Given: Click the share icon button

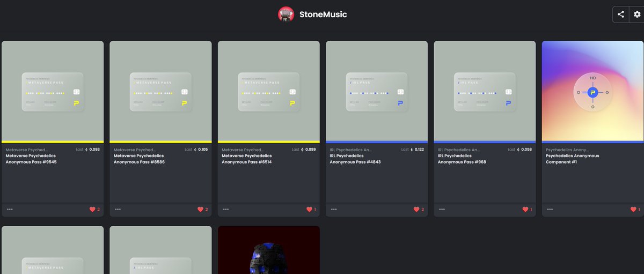Looking at the screenshot, I should coord(620,14).
